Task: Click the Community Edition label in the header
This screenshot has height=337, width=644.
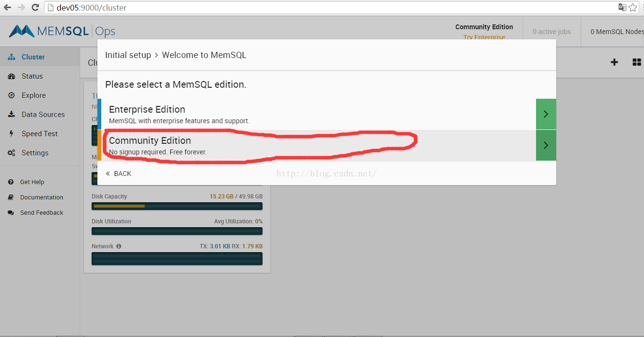Action: pos(484,27)
